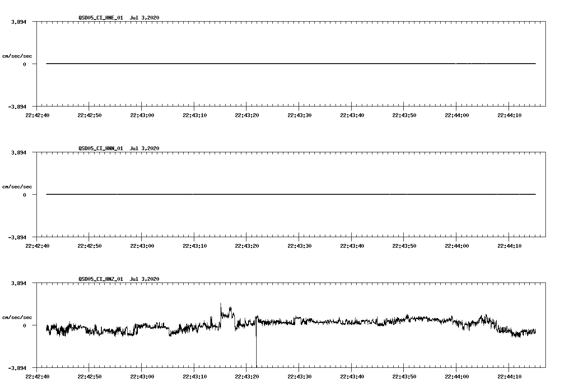Pick 22:42:40 time label beneath HNZ plot
Viewport: 576px width, 392px height.
37,376
